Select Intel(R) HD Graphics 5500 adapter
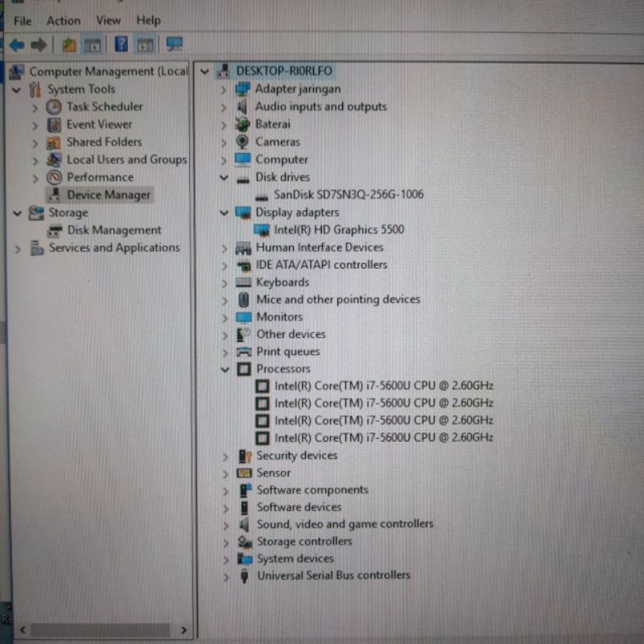 coord(339,229)
